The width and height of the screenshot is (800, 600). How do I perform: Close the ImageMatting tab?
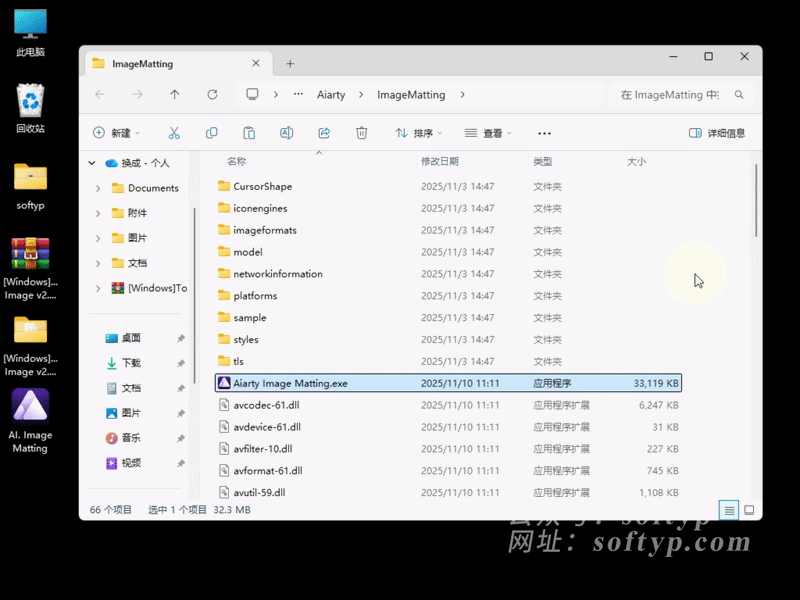[x=256, y=63]
